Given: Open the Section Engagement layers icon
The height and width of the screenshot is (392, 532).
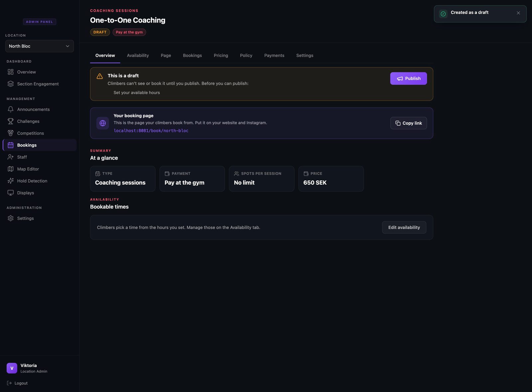Looking at the screenshot, I should [x=11, y=84].
